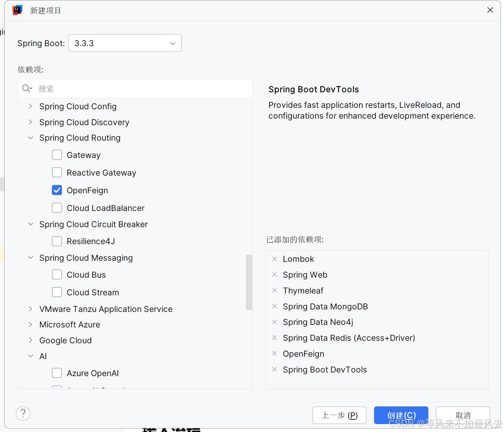Select the Microsoft Azure label
Image resolution: width=504 pixels, height=432 pixels.
tap(70, 325)
